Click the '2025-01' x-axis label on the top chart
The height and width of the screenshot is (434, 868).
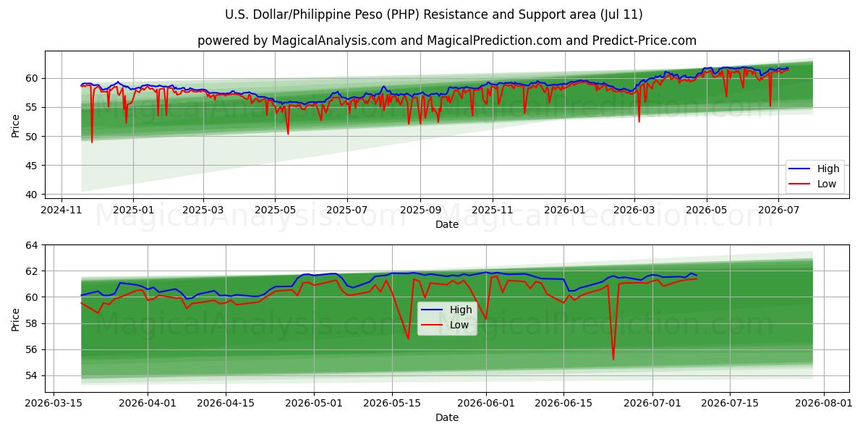click(133, 210)
